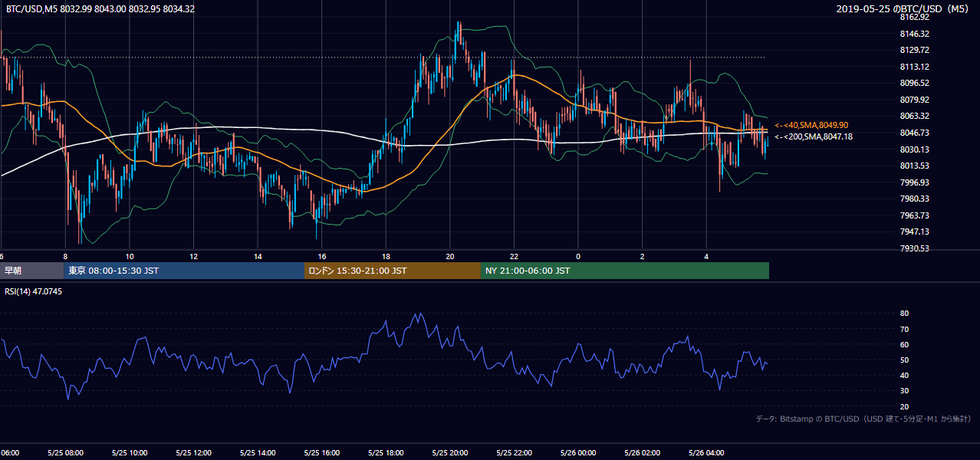Click RSI axis level 60

(904, 344)
